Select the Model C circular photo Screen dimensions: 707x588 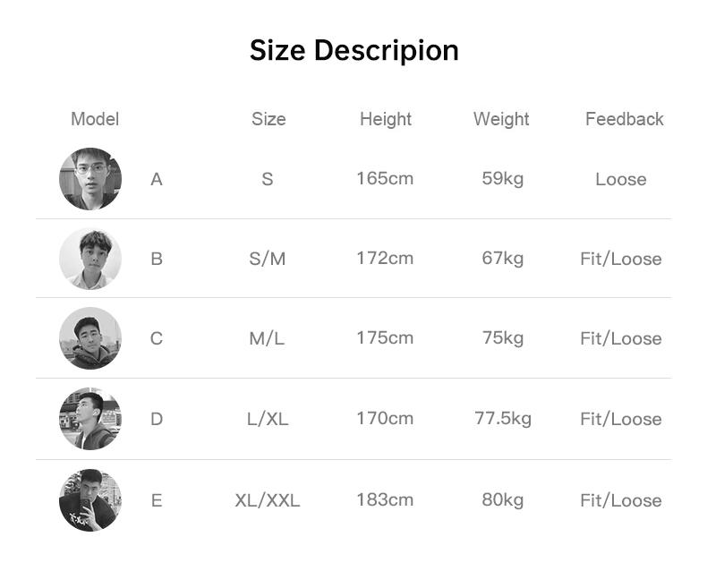[90, 338]
